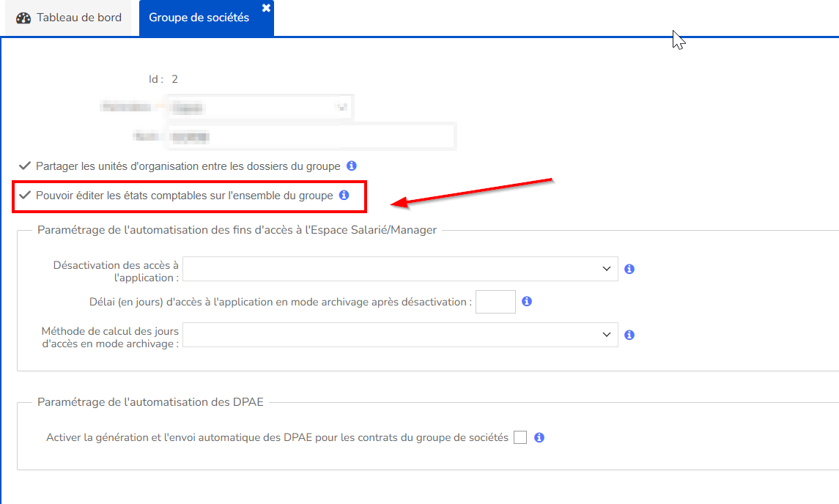
Task: Expand the Désactivation des accès dropdown
Action: click(400, 269)
